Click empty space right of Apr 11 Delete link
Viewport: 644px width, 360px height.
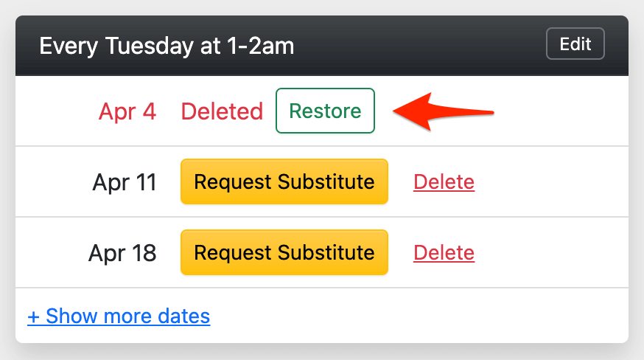point(553,182)
